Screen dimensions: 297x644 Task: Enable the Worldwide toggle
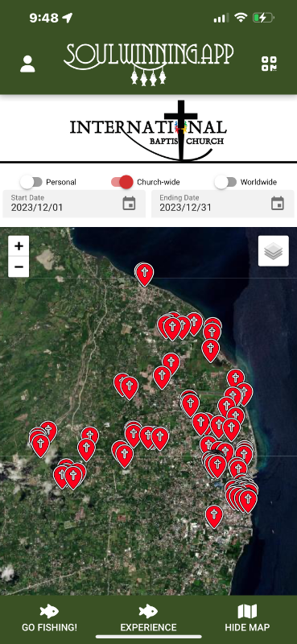coord(225,182)
